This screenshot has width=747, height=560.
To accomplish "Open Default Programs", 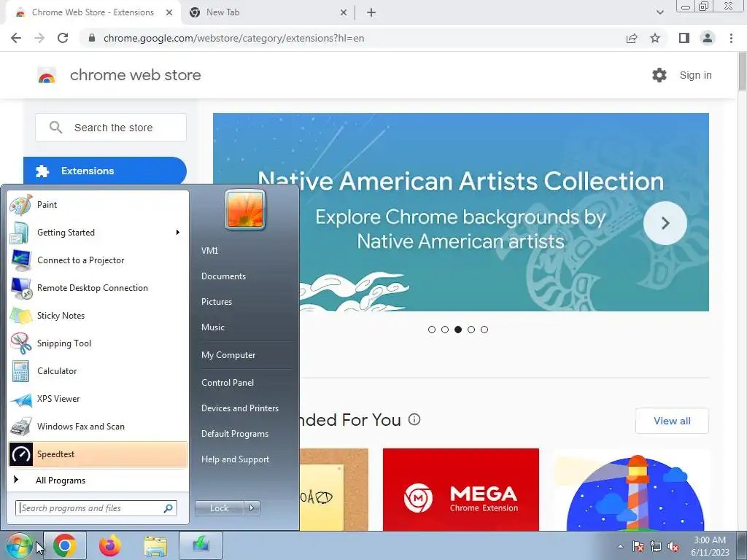I will click(235, 434).
